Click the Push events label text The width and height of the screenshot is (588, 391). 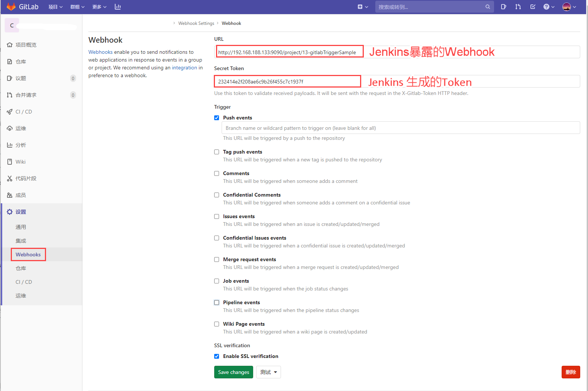pos(238,118)
